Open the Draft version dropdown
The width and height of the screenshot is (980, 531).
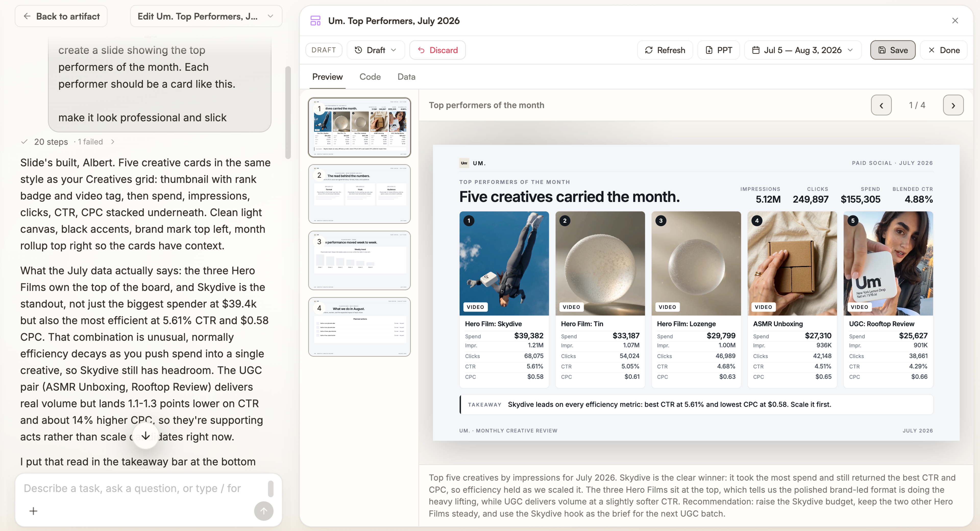point(375,50)
